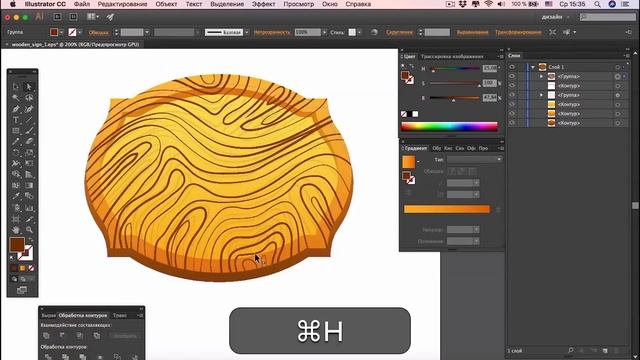Select the Pen tool
The width and height of the screenshot is (640, 360).
click(16, 109)
